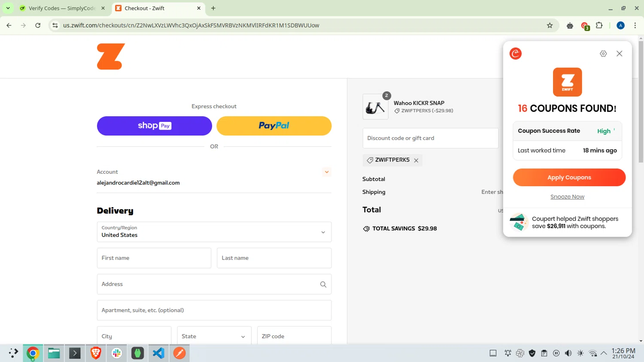Click the Last name field

[274, 258]
